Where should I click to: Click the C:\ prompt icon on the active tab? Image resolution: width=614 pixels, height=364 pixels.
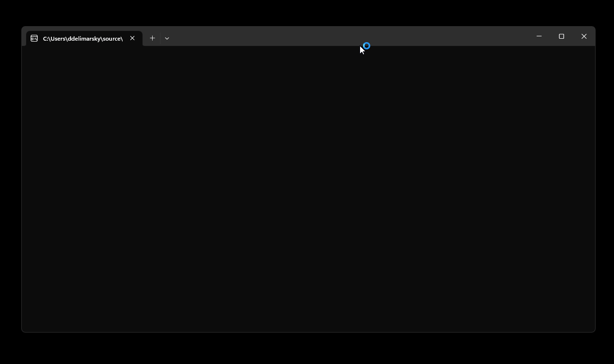(x=34, y=38)
